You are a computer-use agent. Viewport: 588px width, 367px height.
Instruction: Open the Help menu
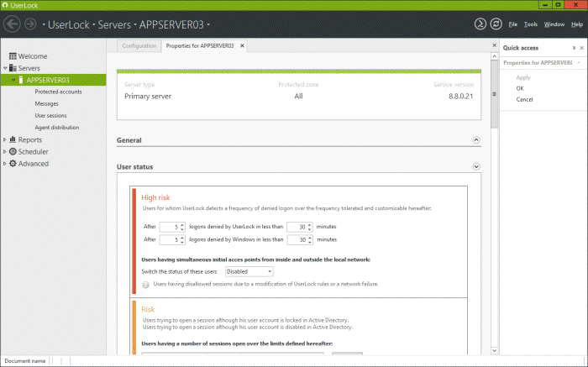point(577,24)
